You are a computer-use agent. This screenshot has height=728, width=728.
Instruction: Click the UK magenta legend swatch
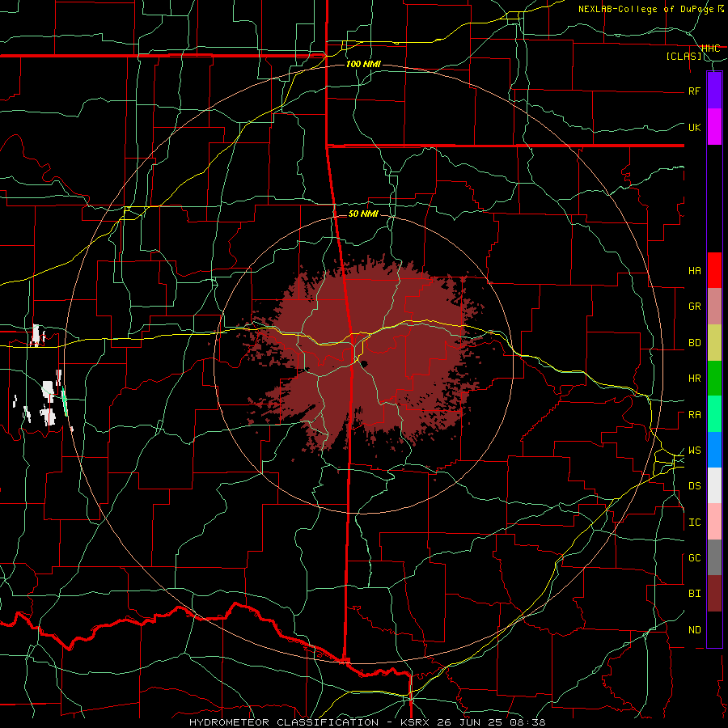[x=714, y=127]
